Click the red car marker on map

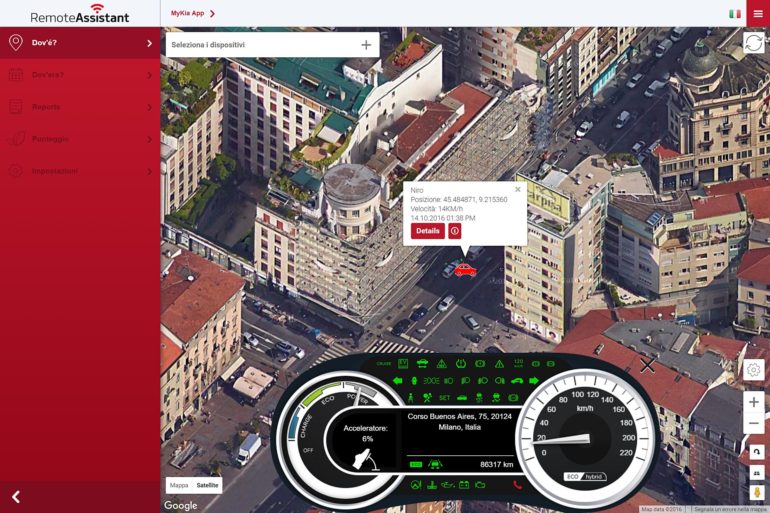click(464, 270)
